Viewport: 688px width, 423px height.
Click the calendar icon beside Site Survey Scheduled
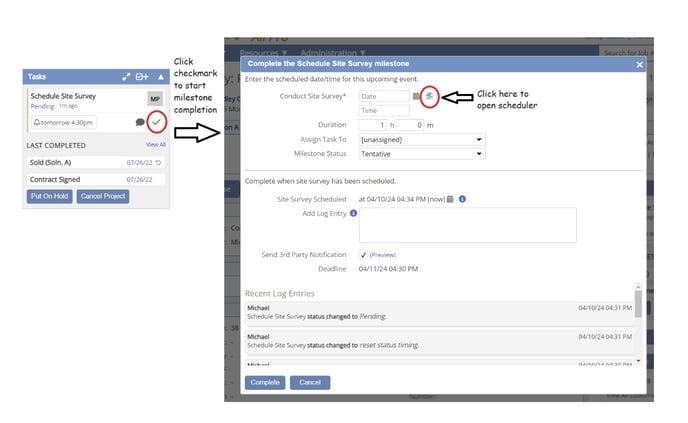pyautogui.click(x=450, y=199)
